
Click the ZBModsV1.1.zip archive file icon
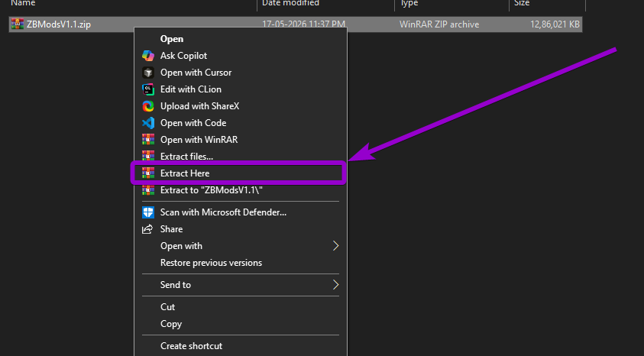point(18,24)
